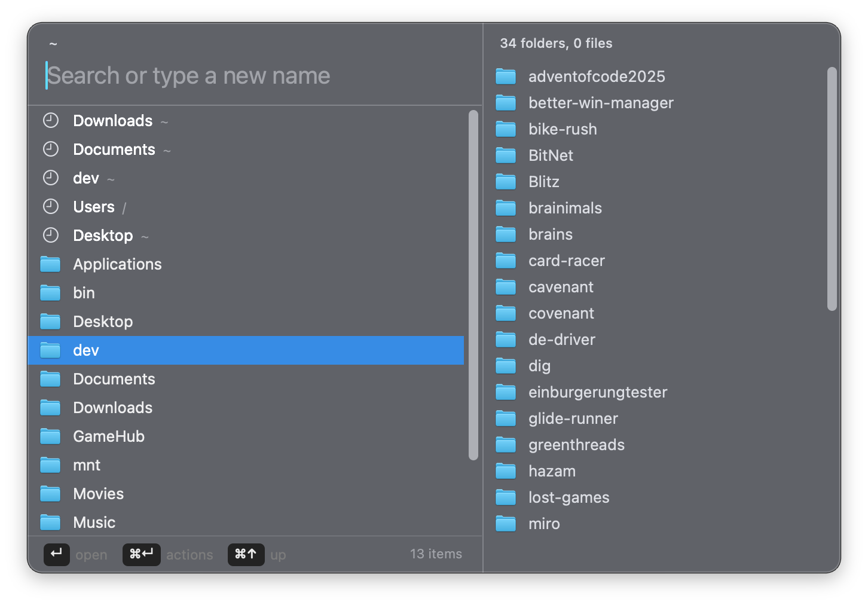Click the folder icon next to BitNet
Image resolution: width=868 pixels, height=605 pixels.
click(x=506, y=155)
